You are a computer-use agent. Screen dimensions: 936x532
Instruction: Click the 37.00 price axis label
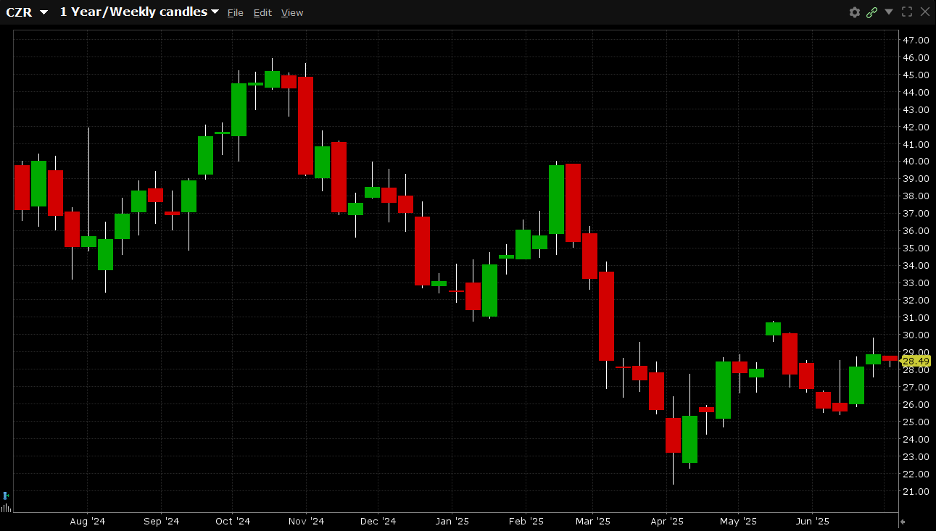(x=916, y=213)
